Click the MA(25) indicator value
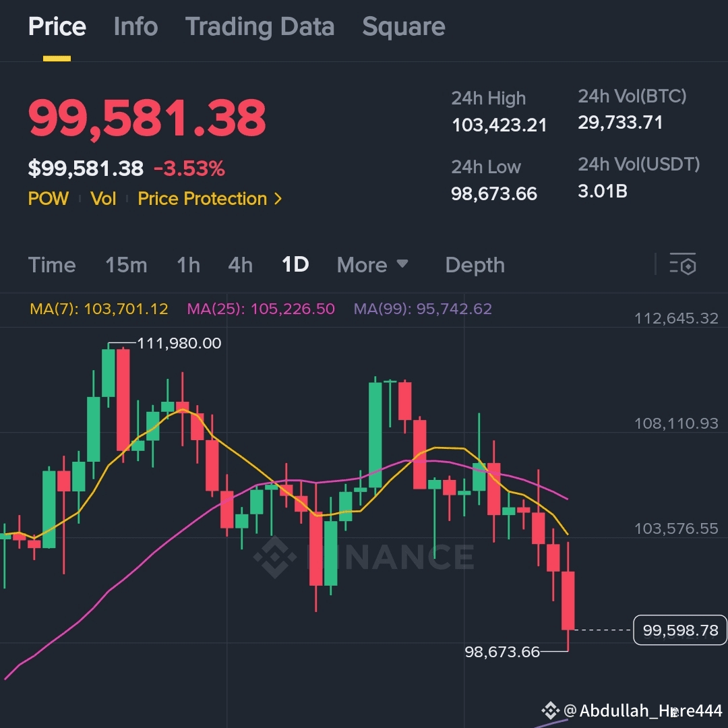Image resolution: width=728 pixels, height=728 pixels. click(x=292, y=309)
